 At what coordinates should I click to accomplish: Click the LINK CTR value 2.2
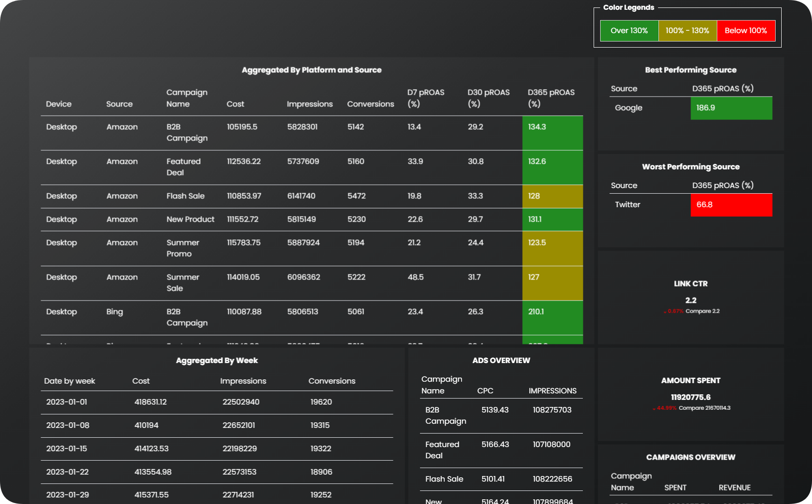point(691,301)
